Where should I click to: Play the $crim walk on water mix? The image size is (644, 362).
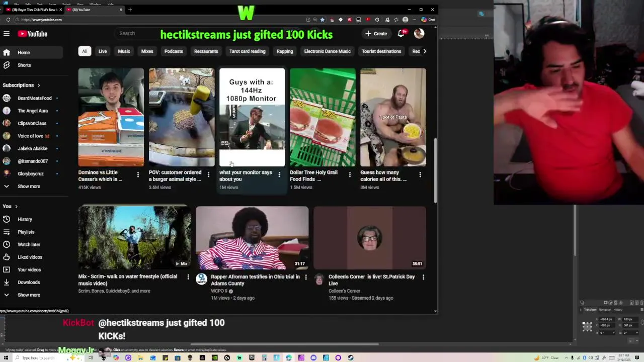(134, 238)
